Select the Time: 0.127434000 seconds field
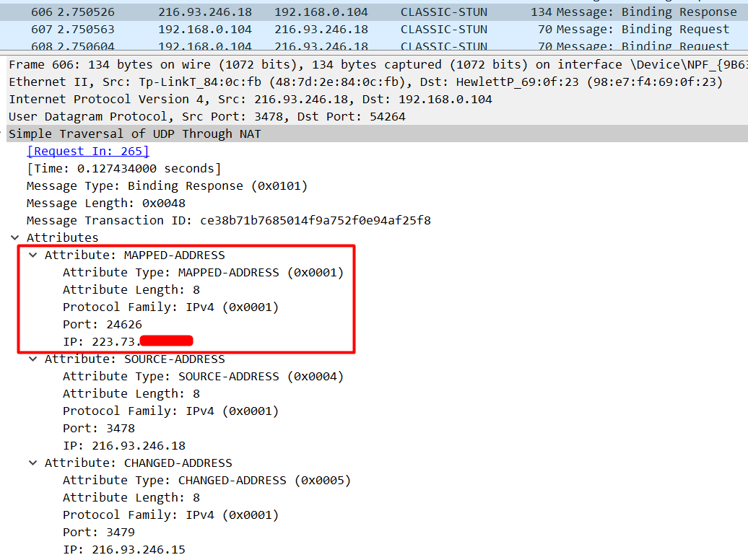This screenshot has height=560, width=748. pos(124,169)
